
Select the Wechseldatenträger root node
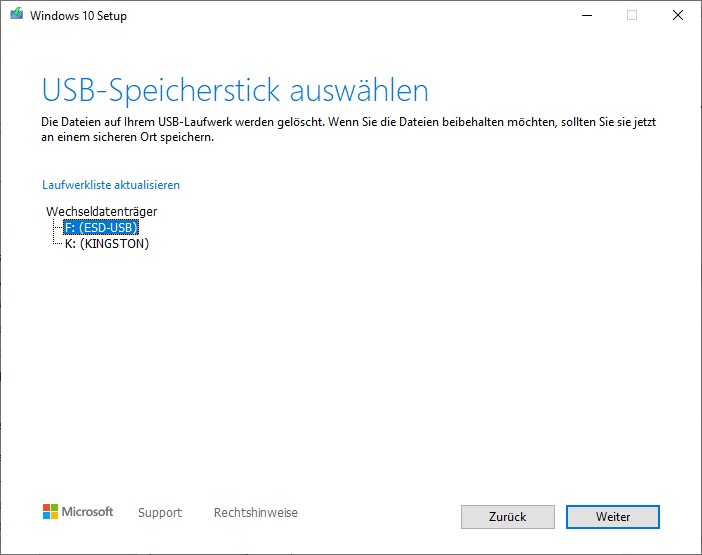(x=101, y=211)
